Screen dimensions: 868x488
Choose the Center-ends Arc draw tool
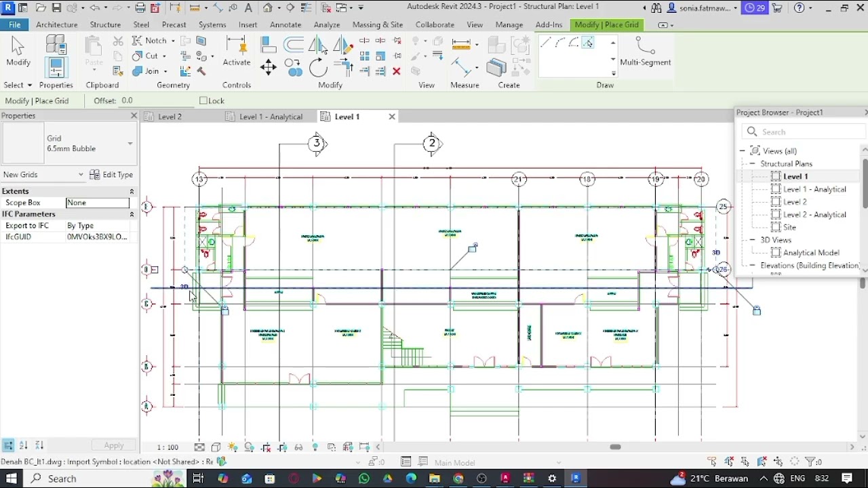pos(574,43)
